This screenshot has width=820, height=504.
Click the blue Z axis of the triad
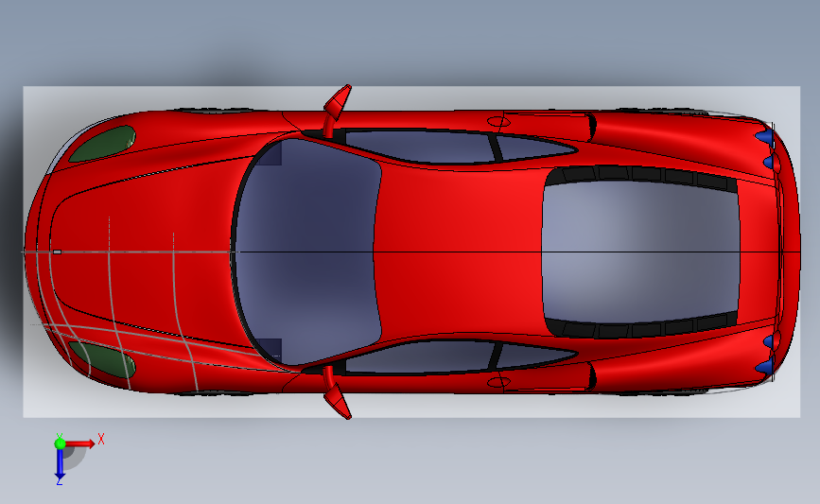tap(61, 464)
